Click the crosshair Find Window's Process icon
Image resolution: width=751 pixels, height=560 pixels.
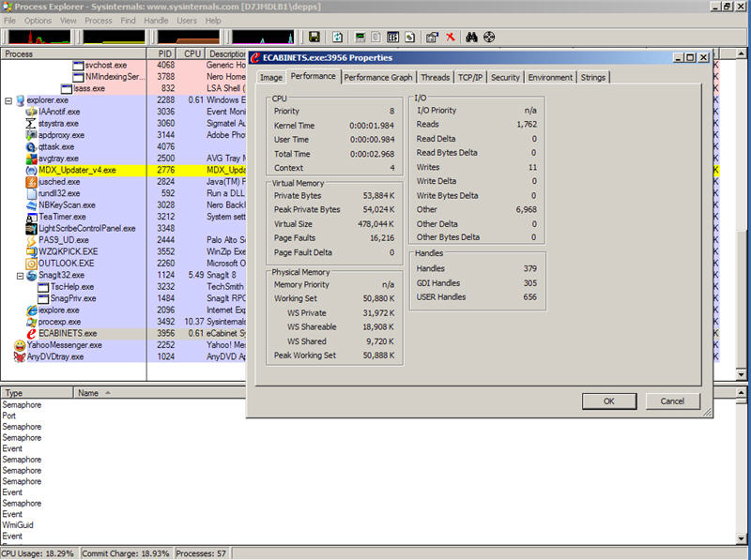[x=489, y=37]
